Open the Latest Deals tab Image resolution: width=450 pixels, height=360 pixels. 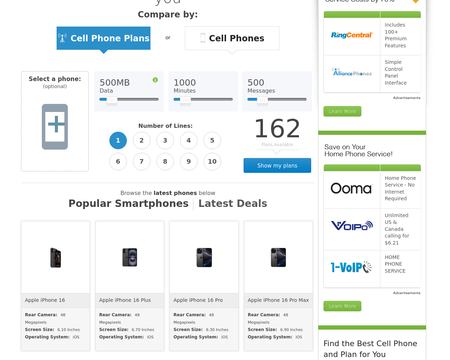pos(233,203)
